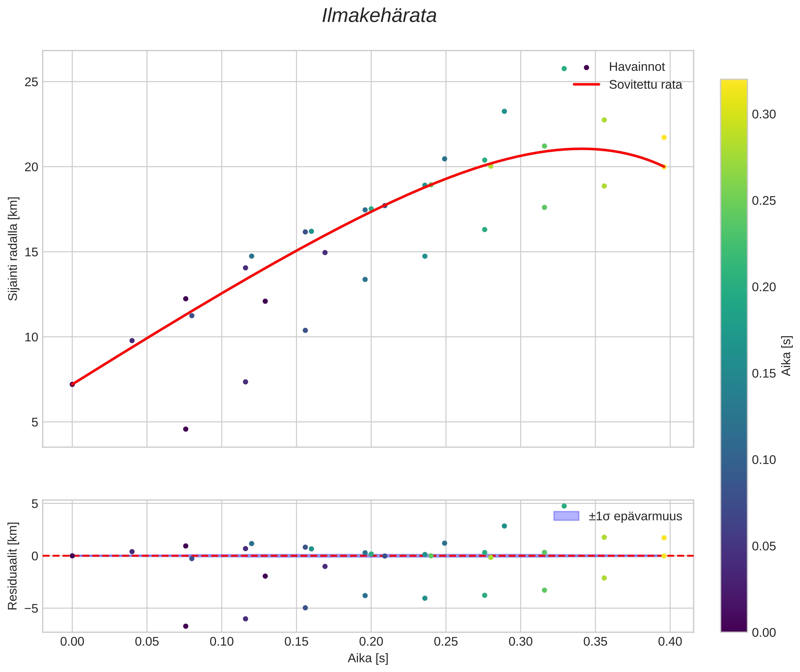Image resolution: width=800 pixels, height=672 pixels.
Task: Click the colorbar tick label 0.30
Action: coord(763,114)
